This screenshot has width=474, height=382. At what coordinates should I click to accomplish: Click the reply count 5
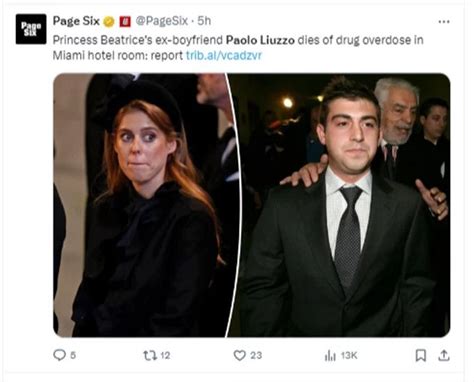[x=73, y=355]
